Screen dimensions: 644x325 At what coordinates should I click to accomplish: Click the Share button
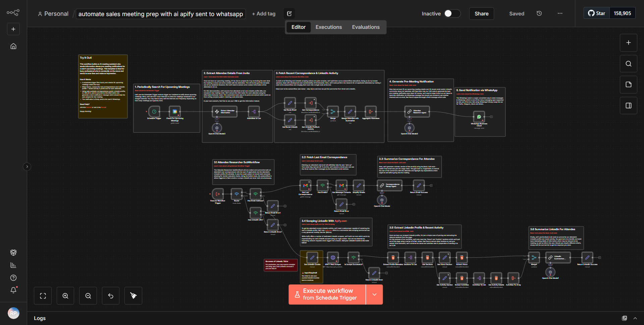pos(481,13)
